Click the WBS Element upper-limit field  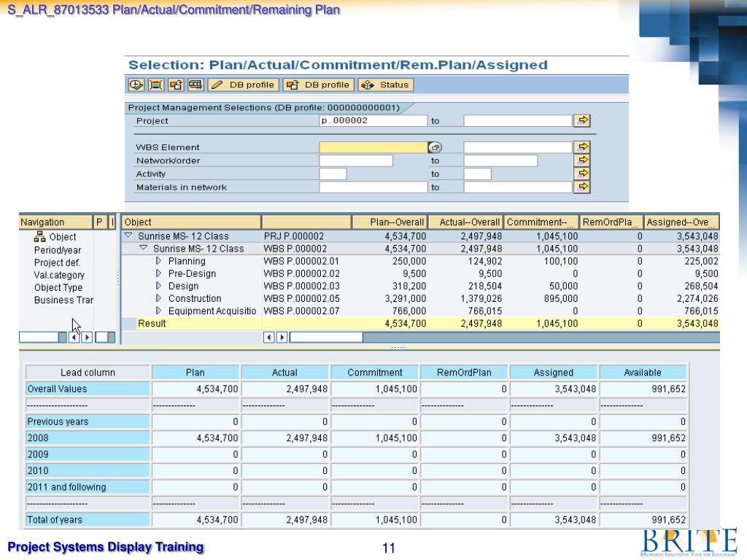pyautogui.click(x=518, y=147)
